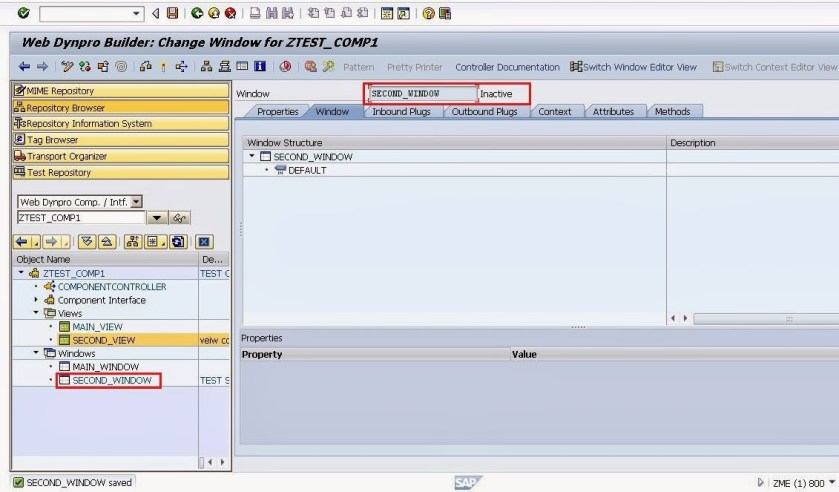Click the SECOND_WINDOW window name field
This screenshot has height=492, width=839.
pos(423,94)
